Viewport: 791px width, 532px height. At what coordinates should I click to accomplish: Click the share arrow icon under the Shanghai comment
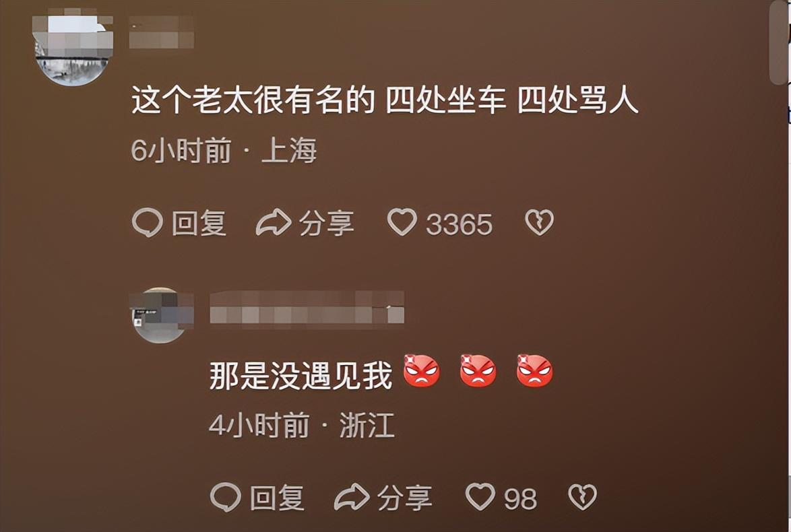(274, 222)
